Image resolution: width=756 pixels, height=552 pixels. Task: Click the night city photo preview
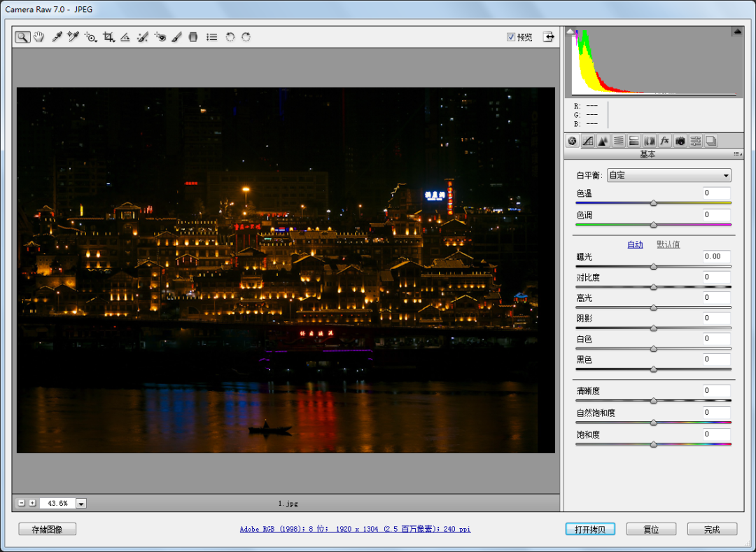pyautogui.click(x=286, y=270)
